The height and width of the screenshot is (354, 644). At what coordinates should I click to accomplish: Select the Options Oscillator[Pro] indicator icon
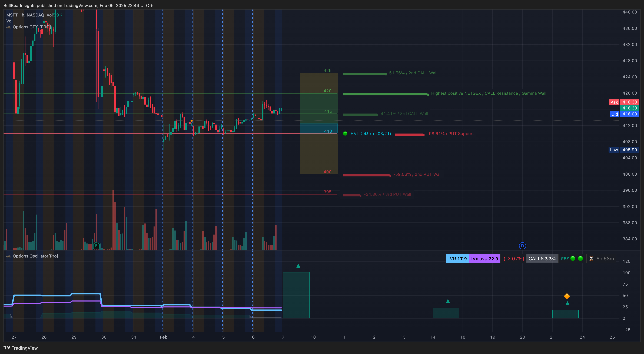pos(9,256)
